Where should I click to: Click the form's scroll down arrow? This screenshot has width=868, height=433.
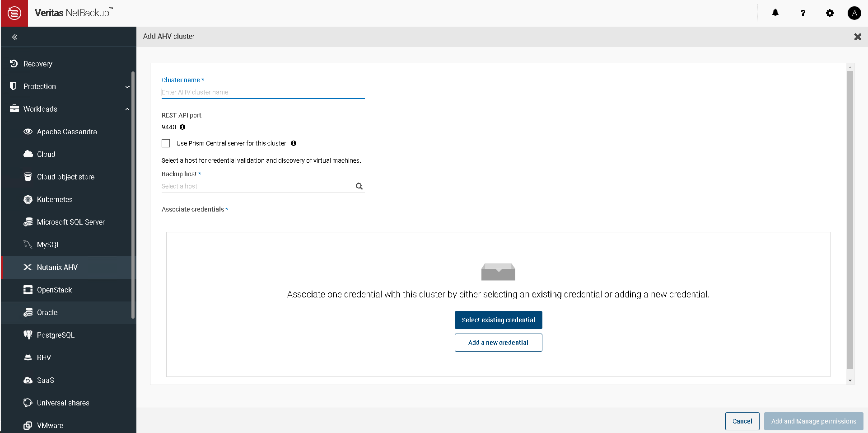(850, 381)
